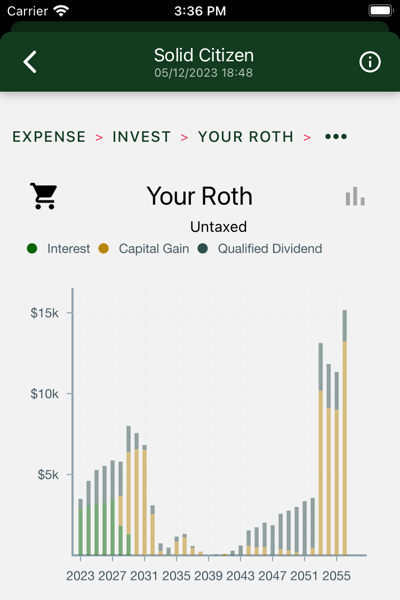This screenshot has height=600, width=400.
Task: Tap the Solid Citizen title
Action: coord(204,55)
